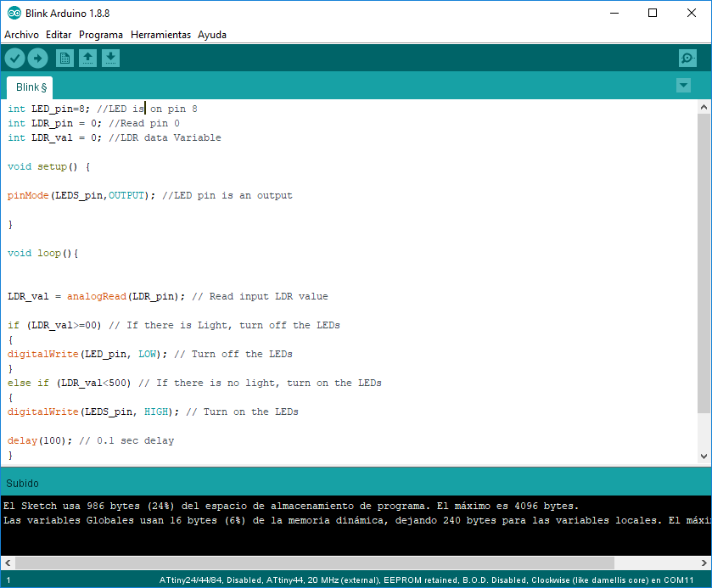Minimize the Arduino window
Image resolution: width=712 pixels, height=588 pixels.
click(x=614, y=14)
